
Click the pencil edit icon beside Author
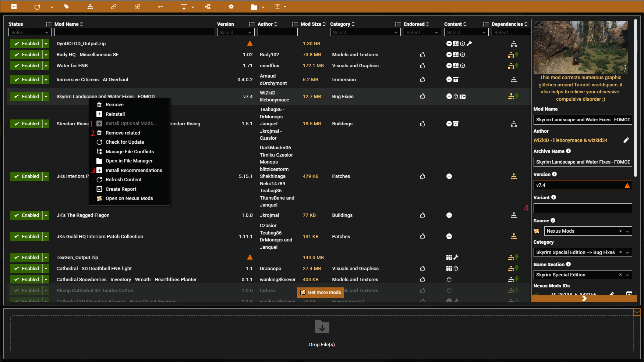coord(626,140)
